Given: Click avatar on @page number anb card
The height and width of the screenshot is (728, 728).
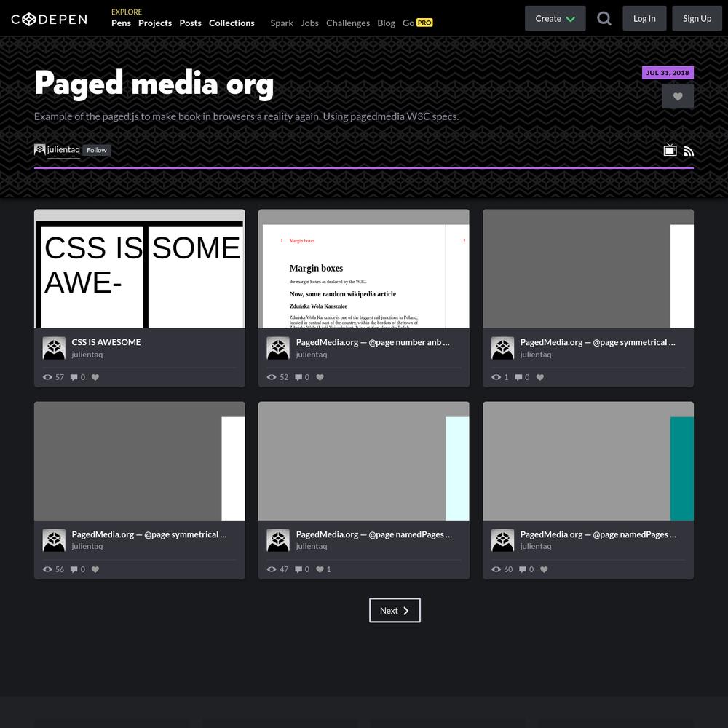Looking at the screenshot, I should pyautogui.click(x=278, y=348).
